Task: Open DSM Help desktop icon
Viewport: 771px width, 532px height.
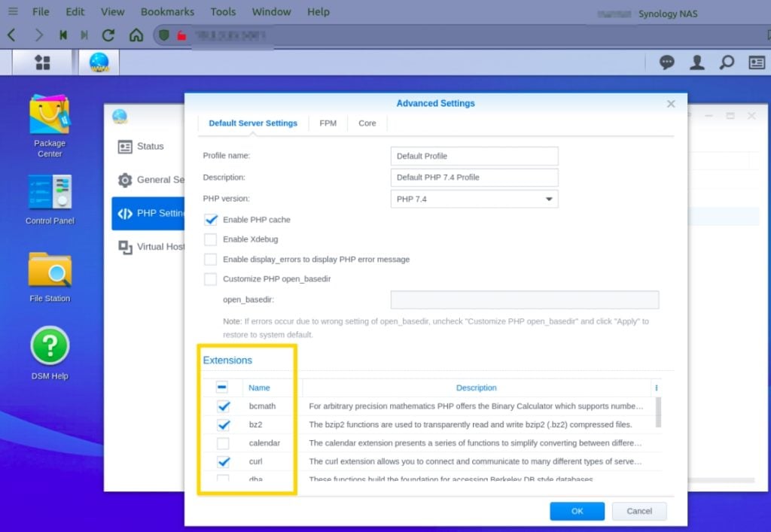Action: [50, 353]
